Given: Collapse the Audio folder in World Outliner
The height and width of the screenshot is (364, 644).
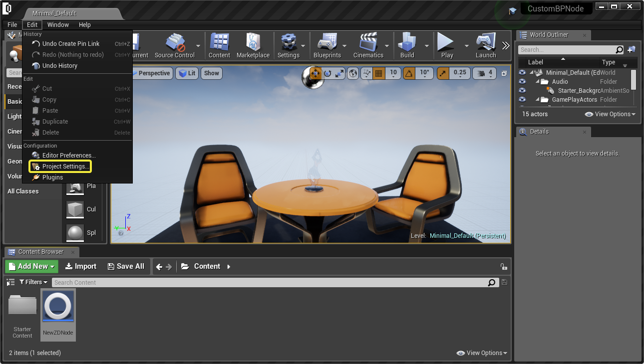Looking at the screenshot, I should [x=538, y=82].
